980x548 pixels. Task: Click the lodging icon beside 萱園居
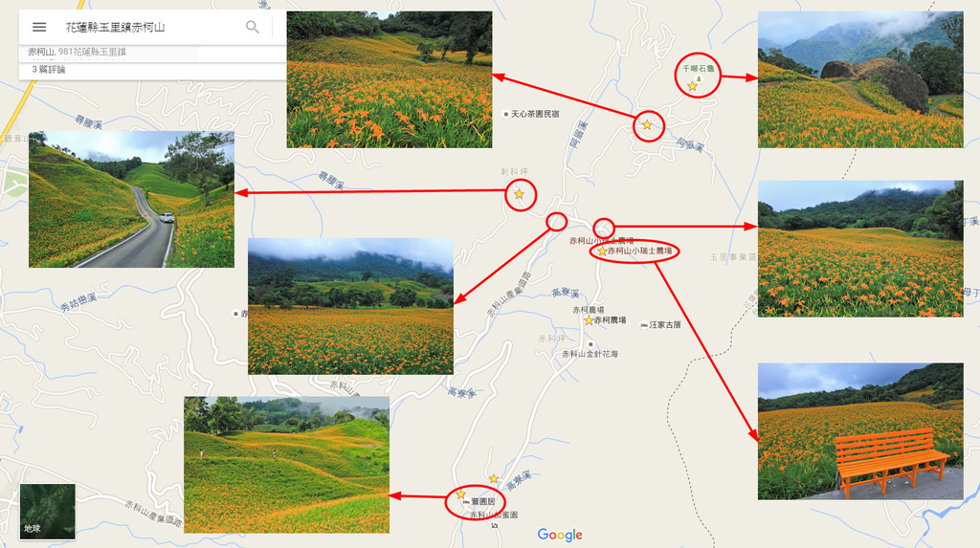[x=463, y=502]
